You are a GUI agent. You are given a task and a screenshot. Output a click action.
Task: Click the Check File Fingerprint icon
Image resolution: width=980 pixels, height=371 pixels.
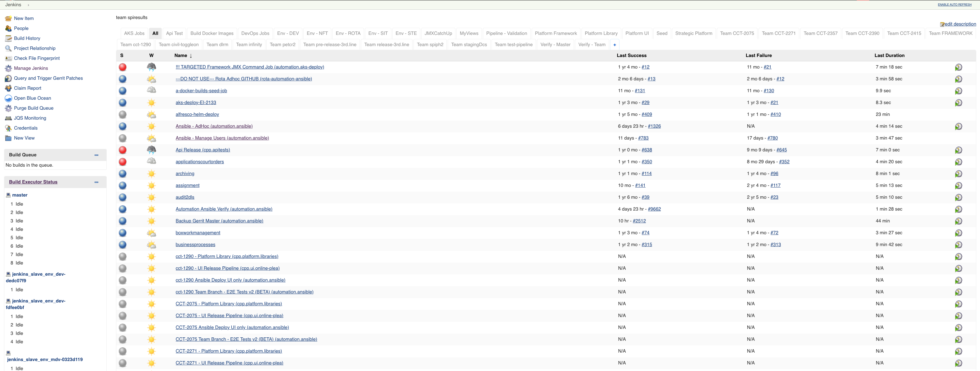click(8, 58)
